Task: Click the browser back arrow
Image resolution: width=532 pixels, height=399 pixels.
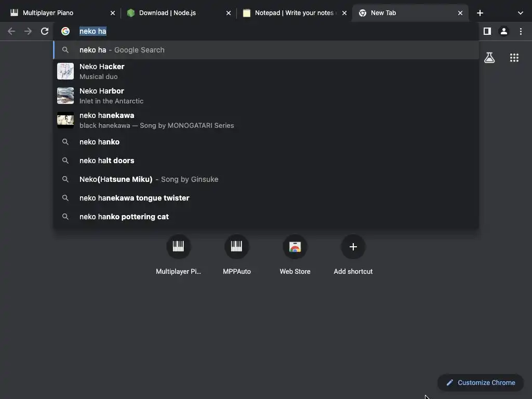Action: point(11,31)
